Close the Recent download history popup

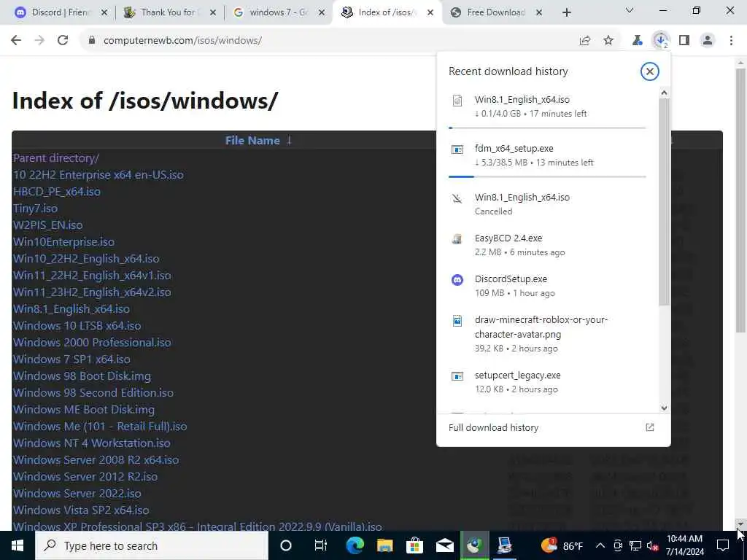pos(649,71)
